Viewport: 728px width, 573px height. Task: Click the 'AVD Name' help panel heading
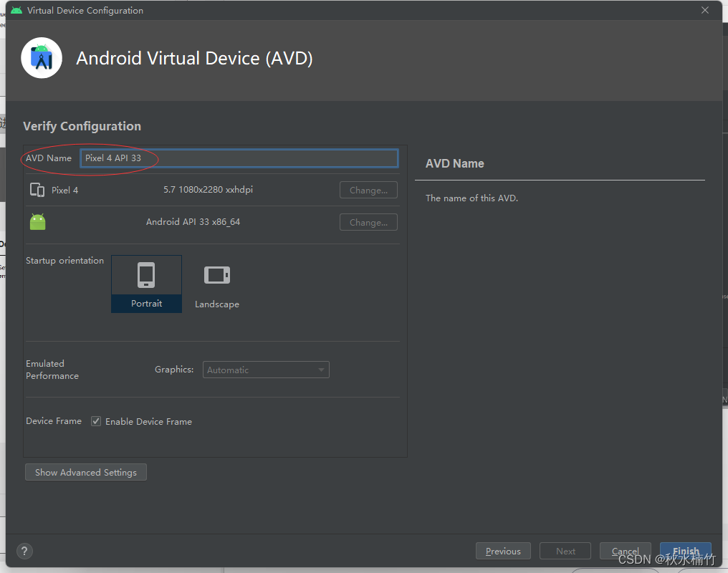click(455, 163)
